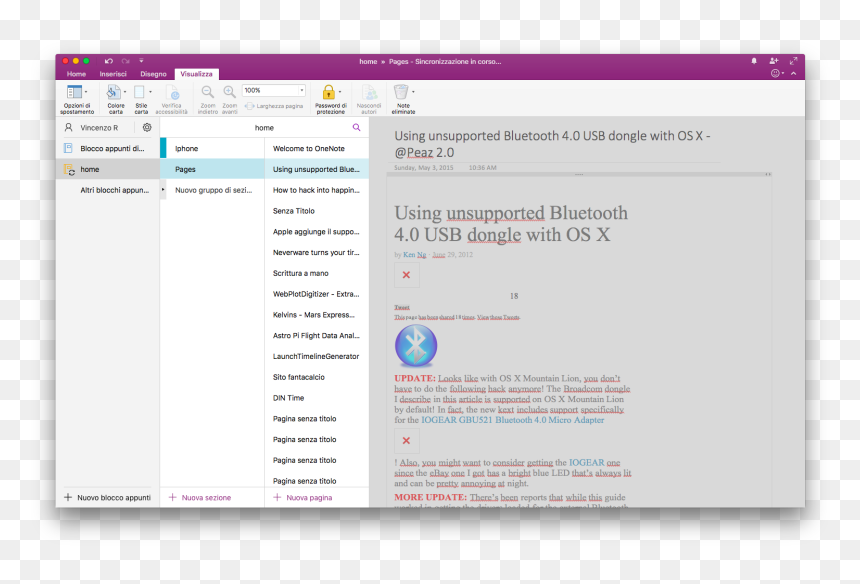Select the home notebook in the sidebar

(x=108, y=169)
